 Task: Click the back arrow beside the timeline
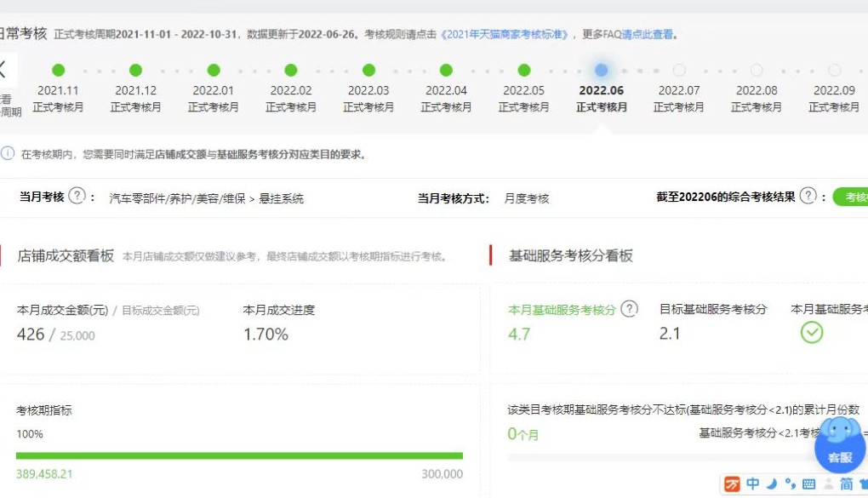(x=3, y=70)
